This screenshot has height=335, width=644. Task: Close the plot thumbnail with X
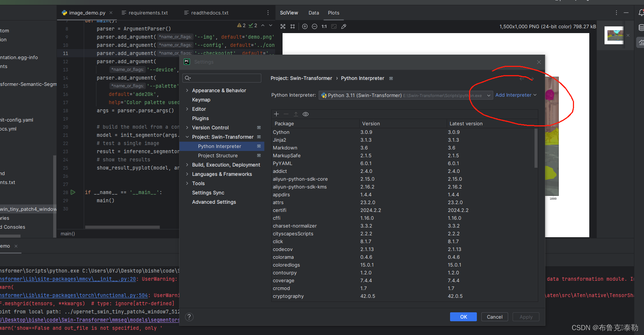pos(628,35)
